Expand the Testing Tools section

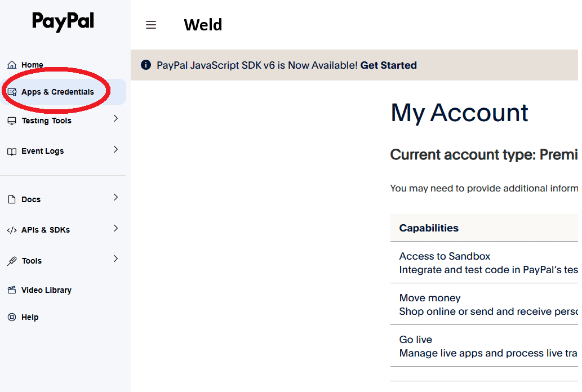click(115, 119)
